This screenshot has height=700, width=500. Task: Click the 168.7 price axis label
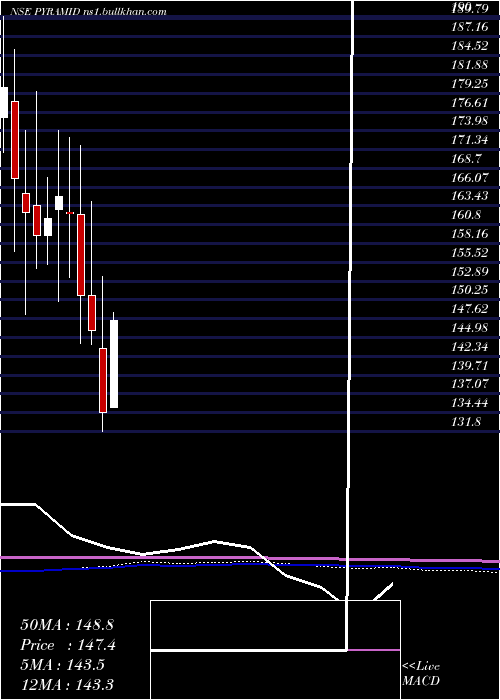click(467, 159)
